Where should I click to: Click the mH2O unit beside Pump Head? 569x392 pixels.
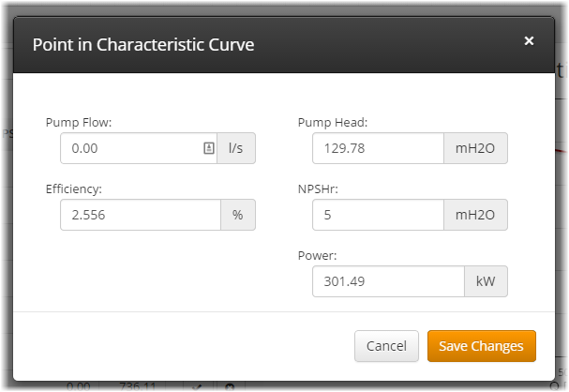[475, 148]
